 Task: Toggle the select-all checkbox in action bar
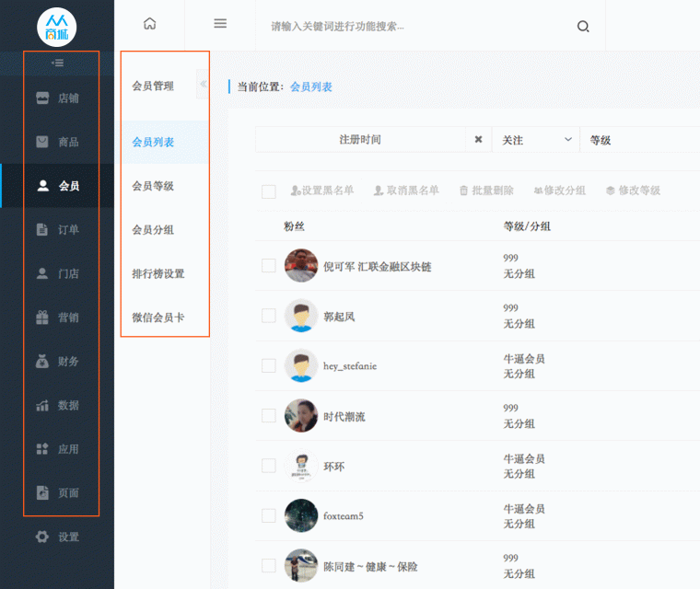(269, 191)
